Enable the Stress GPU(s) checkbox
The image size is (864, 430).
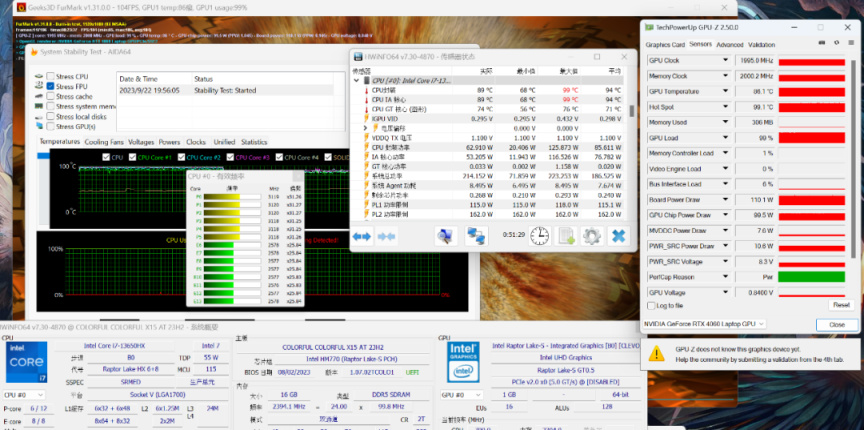[50, 126]
